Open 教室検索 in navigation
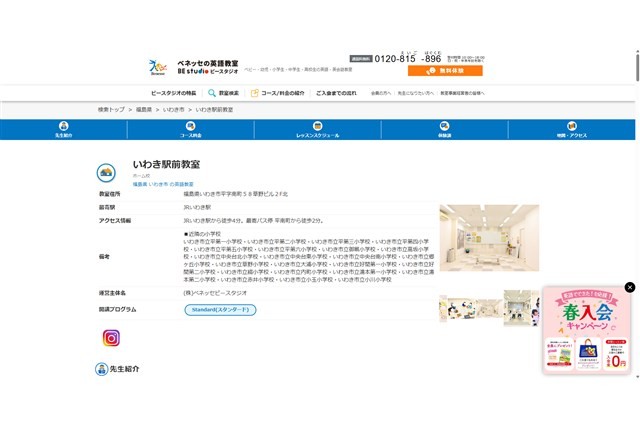The width and height of the screenshot is (640, 427). [229, 93]
